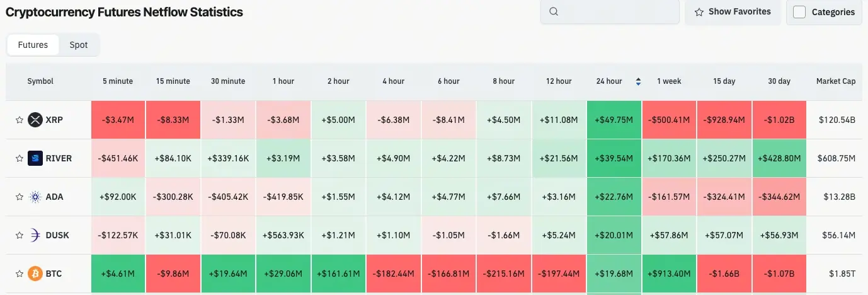The height and width of the screenshot is (295, 868).
Task: Open the BTC symbol link
Action: [54, 274]
